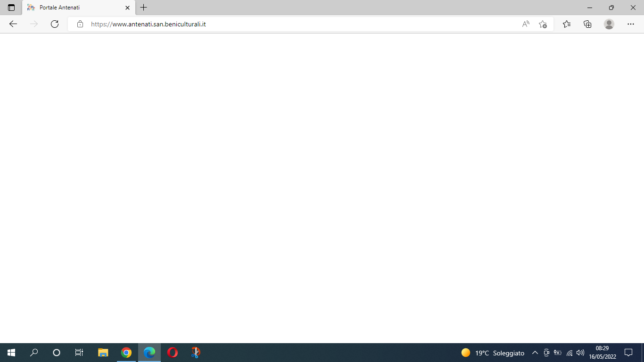Check the battery status icon

[x=558, y=353]
